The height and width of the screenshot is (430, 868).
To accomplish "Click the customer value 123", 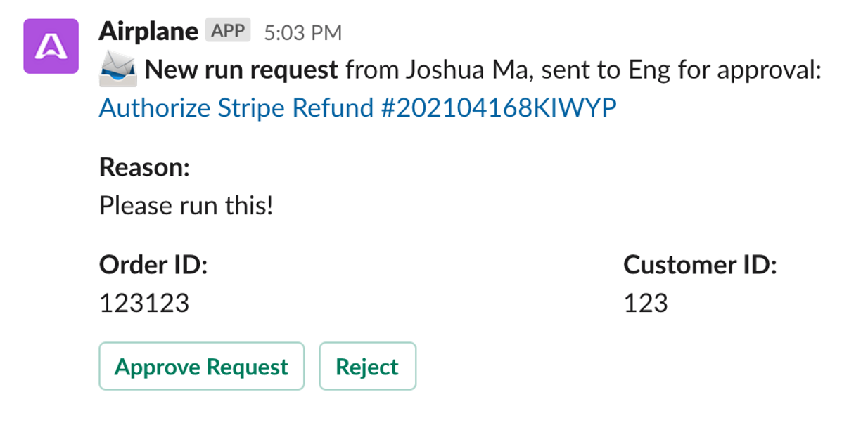I will pos(646,303).
